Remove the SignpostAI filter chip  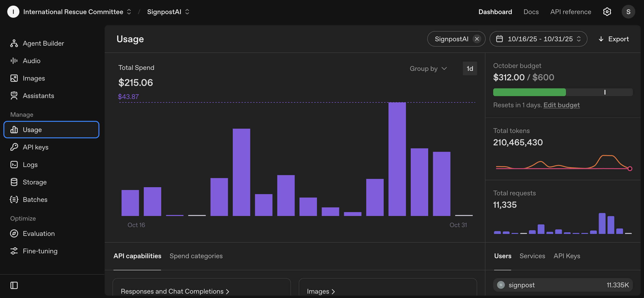coord(477,39)
